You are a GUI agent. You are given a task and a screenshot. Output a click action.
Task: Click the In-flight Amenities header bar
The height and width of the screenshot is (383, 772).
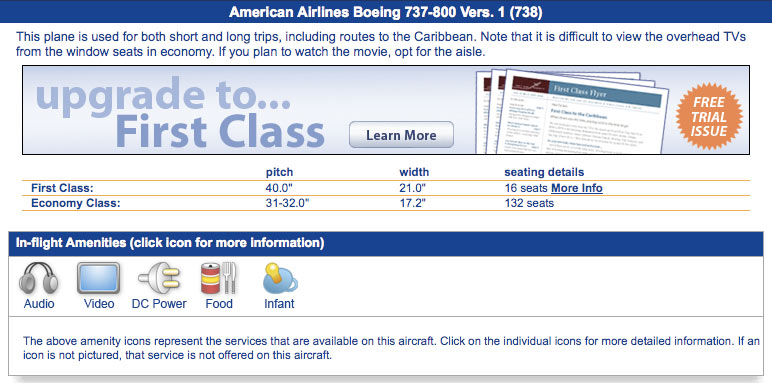pos(386,243)
